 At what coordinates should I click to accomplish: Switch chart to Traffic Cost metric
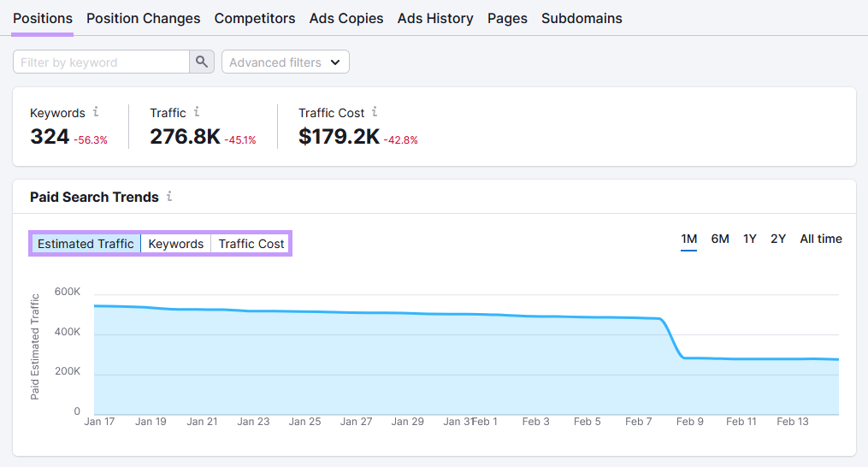pyautogui.click(x=251, y=244)
